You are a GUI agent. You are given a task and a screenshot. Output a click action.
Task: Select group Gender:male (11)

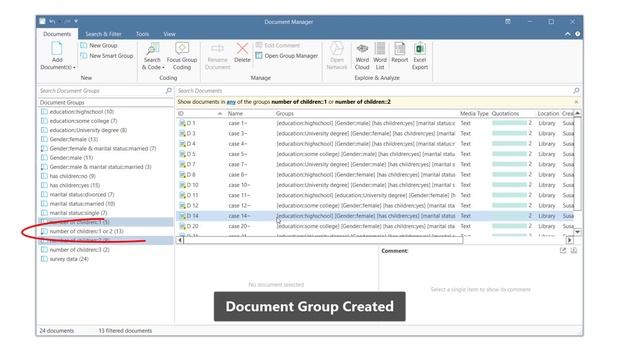[x=71, y=158]
